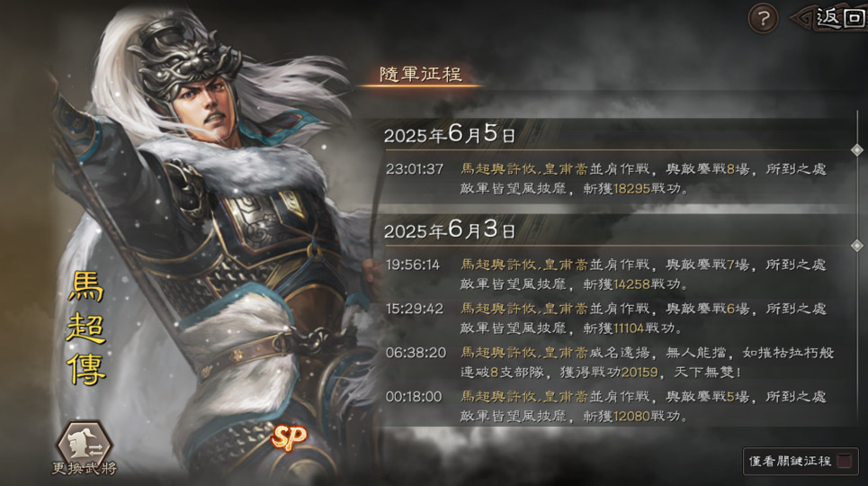Image resolution: width=868 pixels, height=486 pixels.
Task: Click the diamond marker beside 2025年6月5日
Action: tap(857, 149)
